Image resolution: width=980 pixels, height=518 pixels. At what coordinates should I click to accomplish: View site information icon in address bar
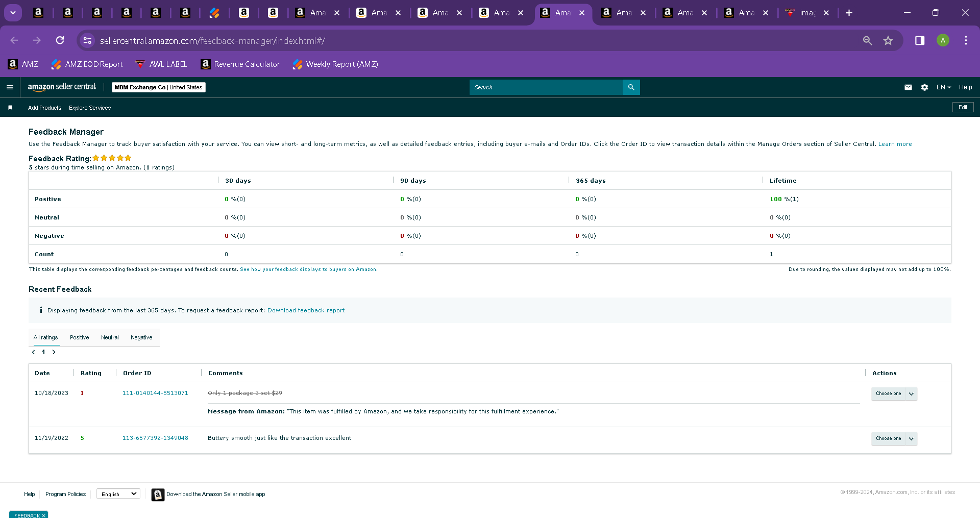(x=87, y=40)
